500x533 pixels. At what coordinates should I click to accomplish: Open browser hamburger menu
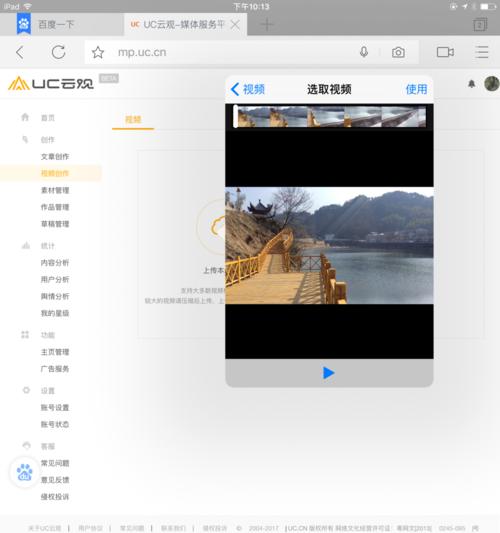(x=482, y=52)
